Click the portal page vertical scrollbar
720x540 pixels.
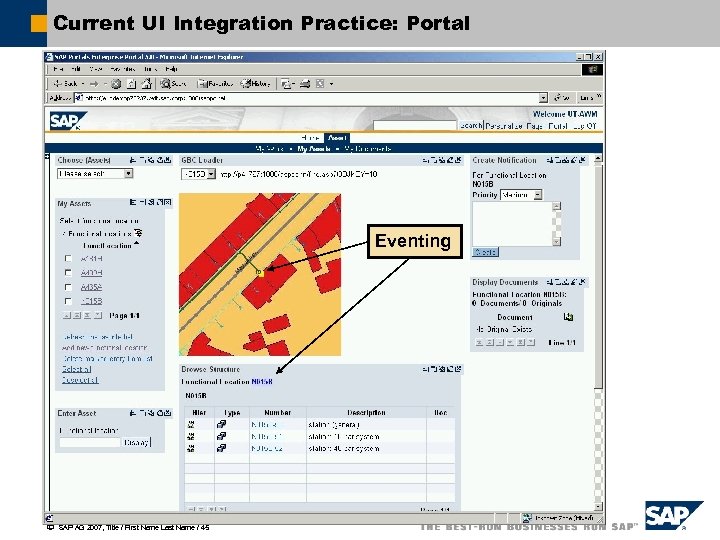pyautogui.click(x=598, y=276)
